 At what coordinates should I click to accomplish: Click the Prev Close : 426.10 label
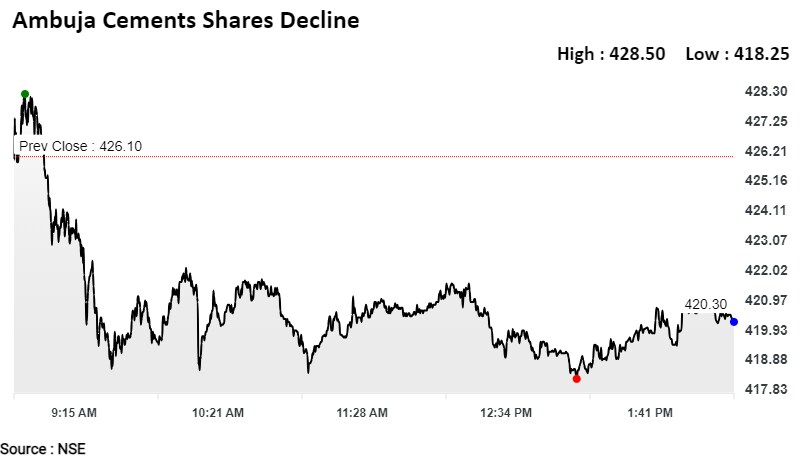pyautogui.click(x=81, y=146)
